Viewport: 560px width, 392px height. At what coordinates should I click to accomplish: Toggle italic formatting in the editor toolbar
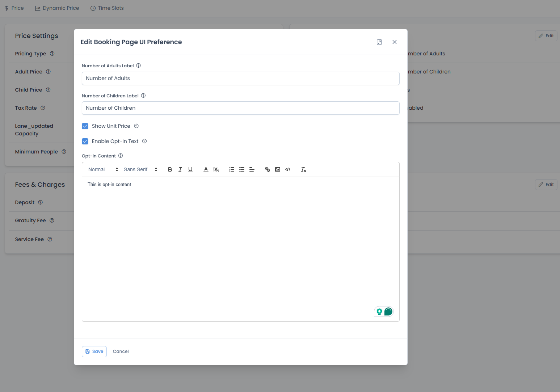180,169
